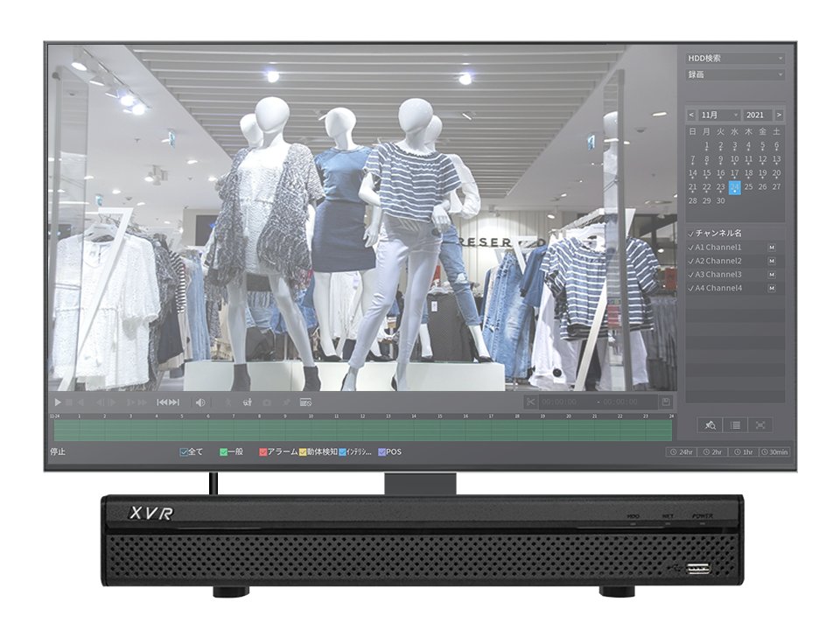Screen dimensions: 840x630
Task: Select November 30 in calendar
Action: tap(720, 201)
